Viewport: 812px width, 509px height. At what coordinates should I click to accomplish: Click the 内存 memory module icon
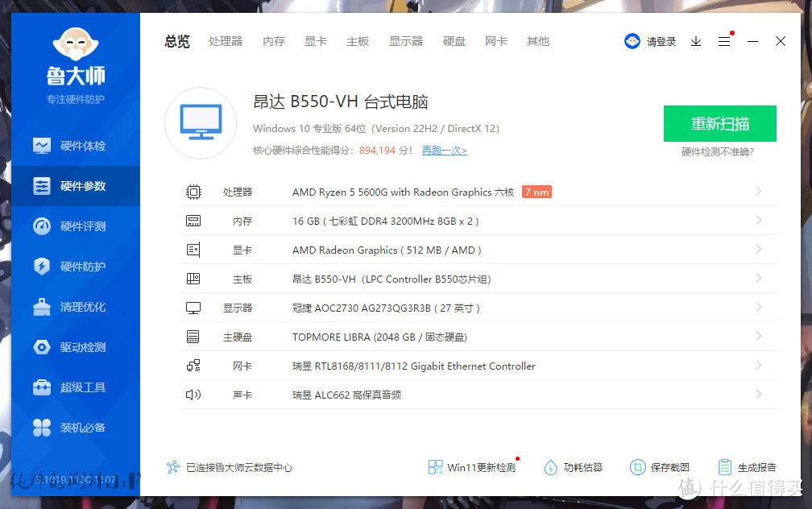(193, 221)
